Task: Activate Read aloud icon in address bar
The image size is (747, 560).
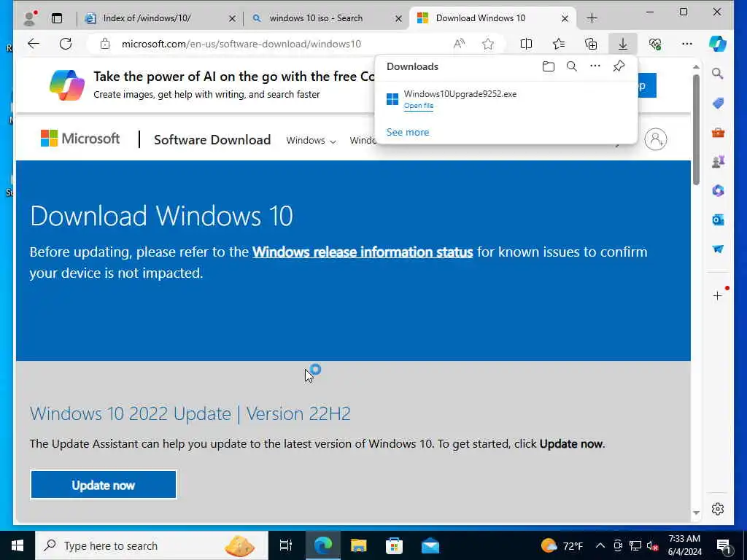Action: (459, 44)
